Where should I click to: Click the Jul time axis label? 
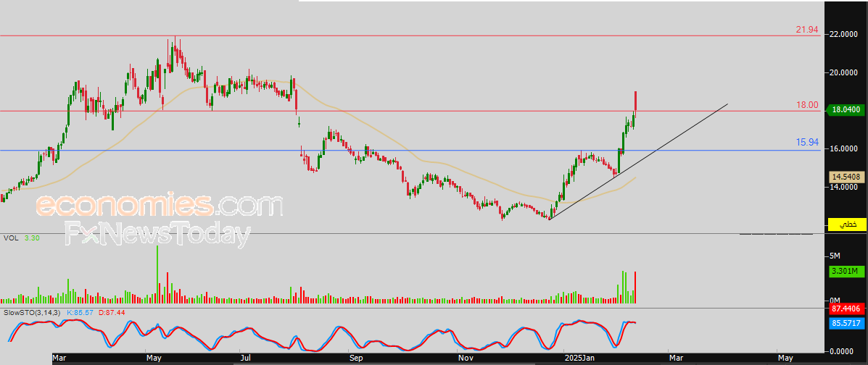[x=247, y=358]
